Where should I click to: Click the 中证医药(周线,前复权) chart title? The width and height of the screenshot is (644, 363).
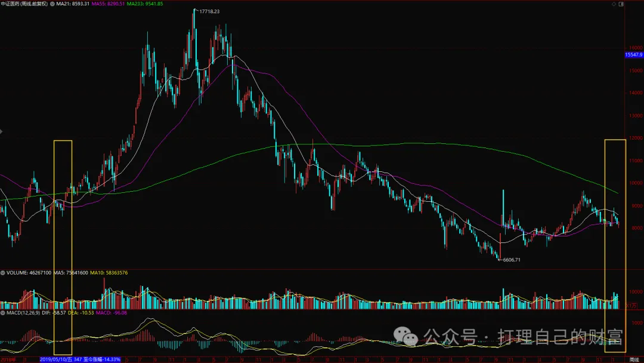[x=24, y=4]
